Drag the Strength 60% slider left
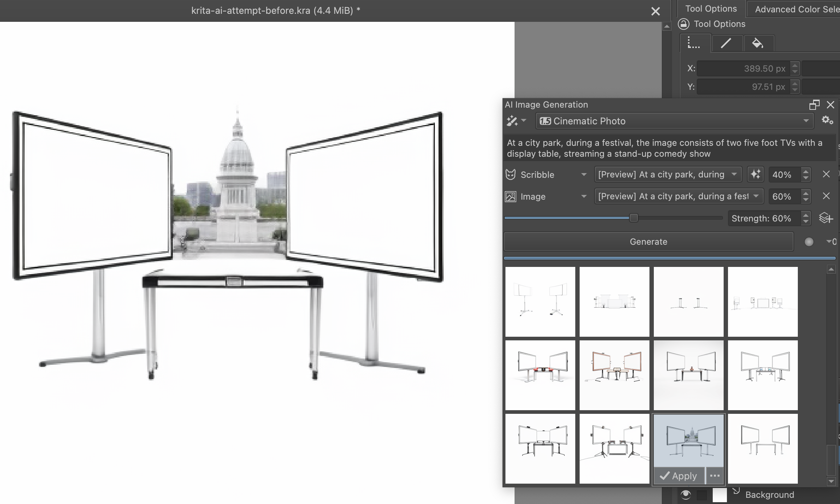 [633, 218]
